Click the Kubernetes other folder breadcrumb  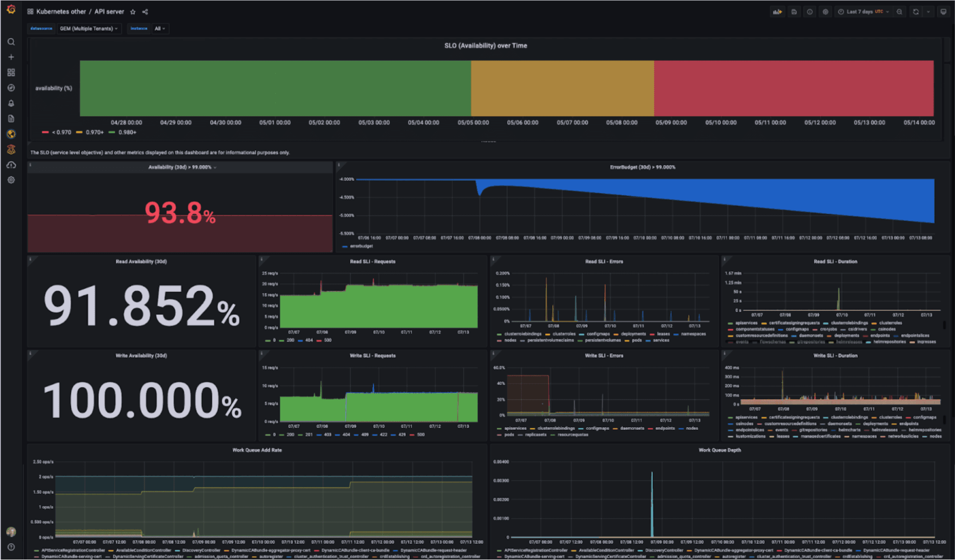(x=61, y=11)
